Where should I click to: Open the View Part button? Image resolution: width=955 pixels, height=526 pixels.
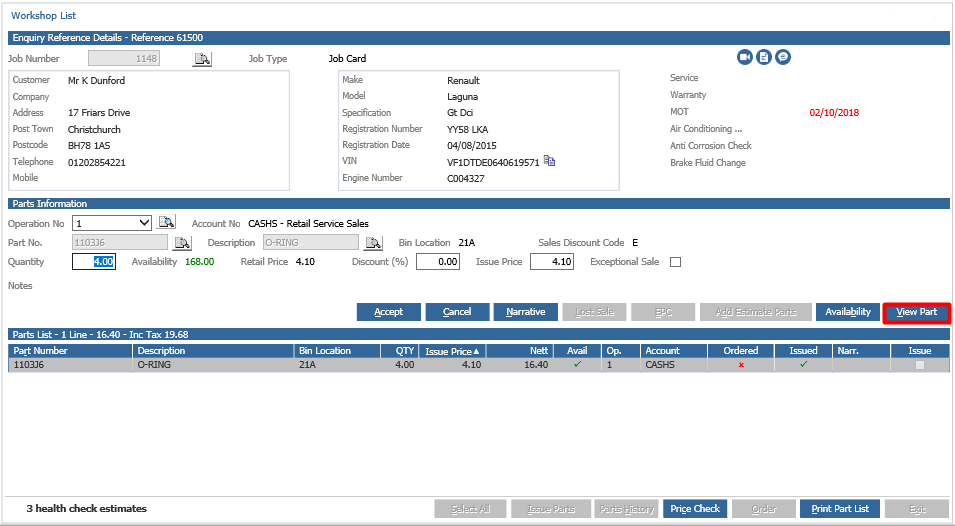(917, 312)
